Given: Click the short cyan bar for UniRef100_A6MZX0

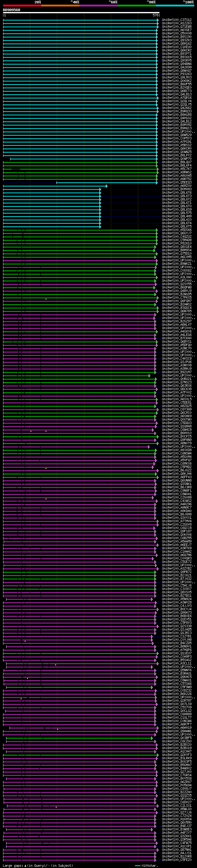Looking at the screenshot, I should [55, 186].
